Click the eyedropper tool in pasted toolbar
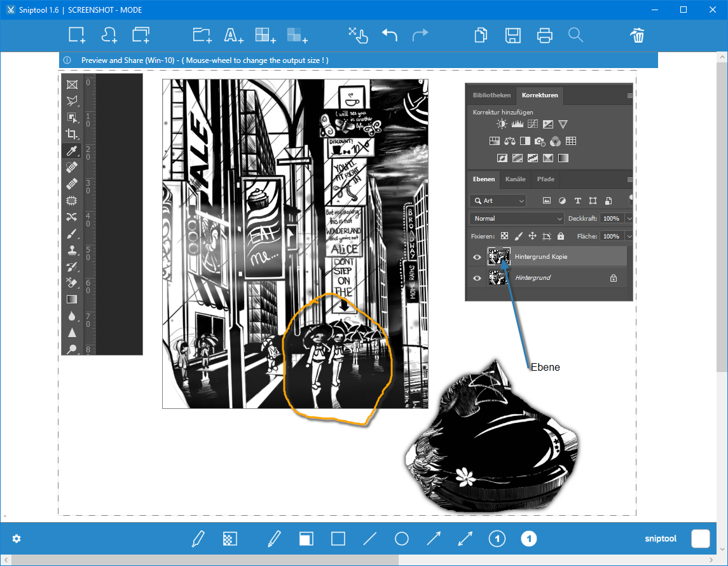 (72, 151)
